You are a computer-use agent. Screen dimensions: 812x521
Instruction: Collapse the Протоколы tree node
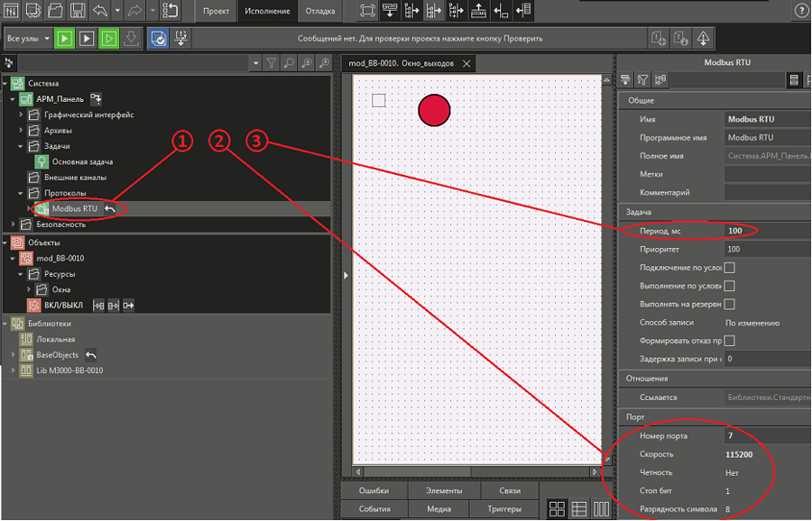22,193
